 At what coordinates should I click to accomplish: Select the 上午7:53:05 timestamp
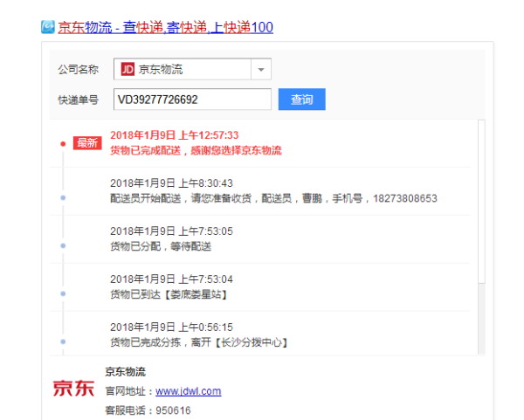tap(171, 231)
